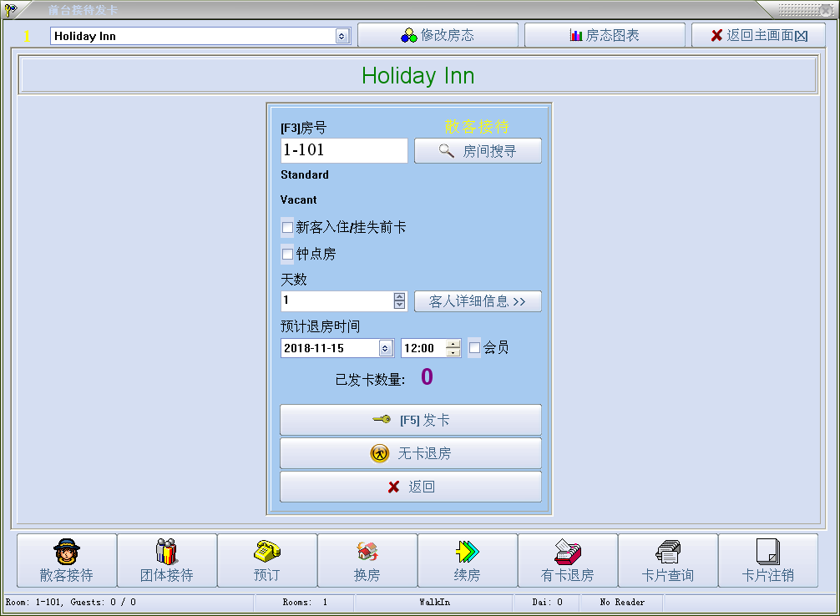The width and height of the screenshot is (840, 616).
Task: Increase the 12:00 checkout time
Action: click(453, 344)
